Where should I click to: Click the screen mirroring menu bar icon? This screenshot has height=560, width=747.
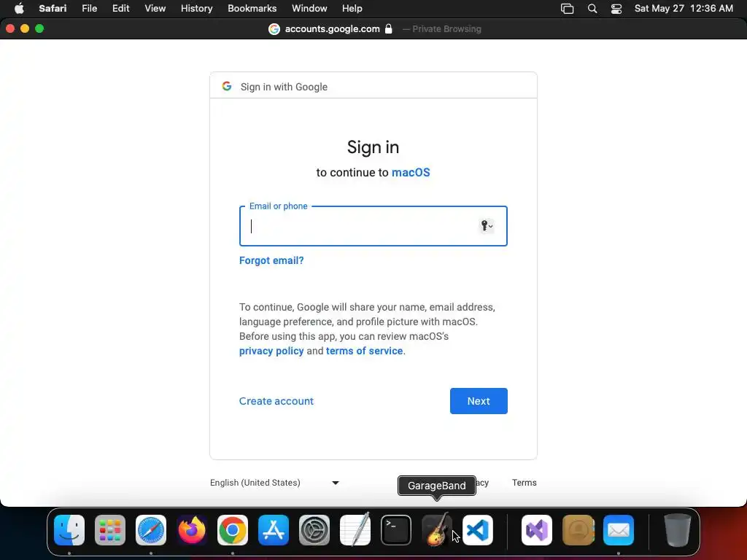pyautogui.click(x=567, y=9)
